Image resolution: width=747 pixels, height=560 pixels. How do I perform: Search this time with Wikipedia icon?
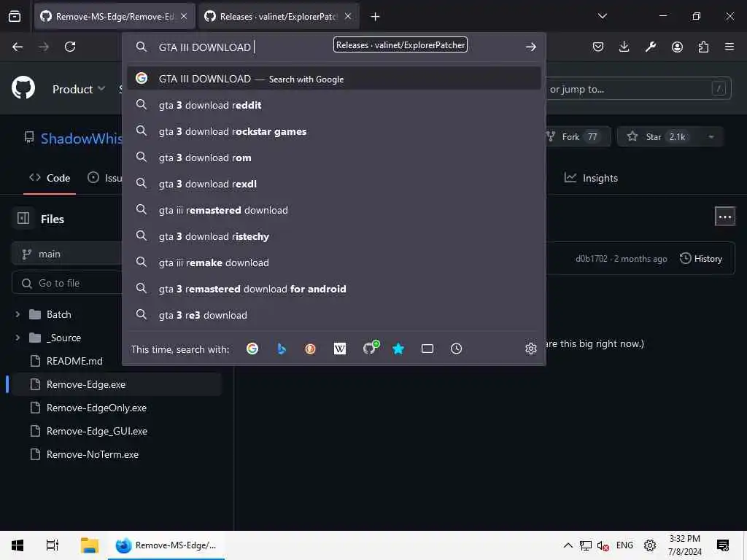click(340, 349)
